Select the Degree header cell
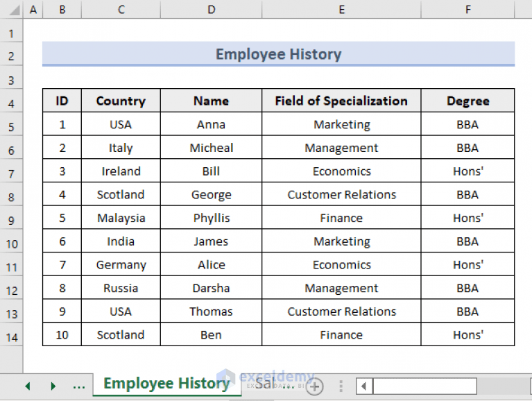The image size is (532, 401). 468,101
